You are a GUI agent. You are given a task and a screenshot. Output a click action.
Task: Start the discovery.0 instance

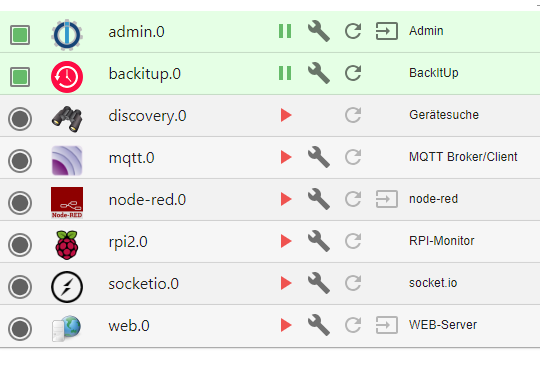[x=286, y=115]
